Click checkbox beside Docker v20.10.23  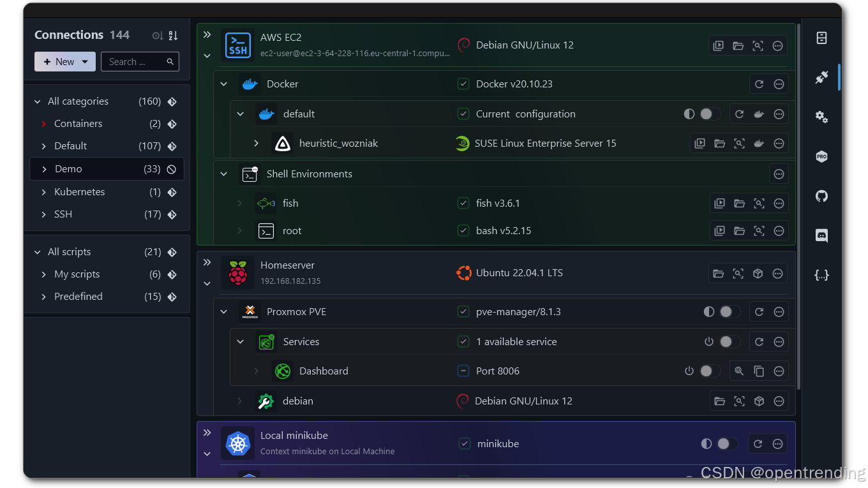pos(463,84)
